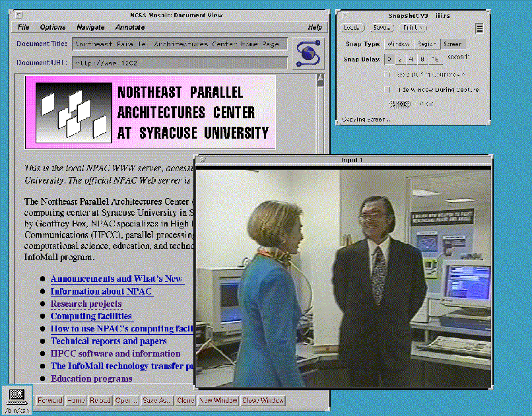Open the Annotate menu in Mosaic

[x=130, y=27]
